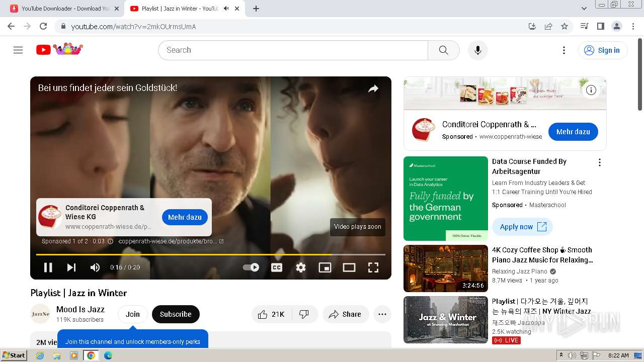Open media control icon in Chrome toolbar
644x362 pixels.
pos(584,26)
